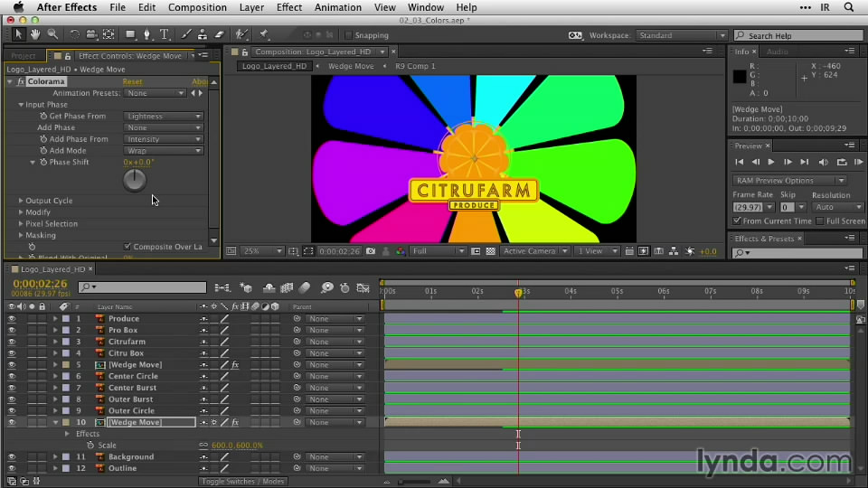868x488 pixels.
Task: Toggle the transparency grid in viewer
Action: click(490, 251)
